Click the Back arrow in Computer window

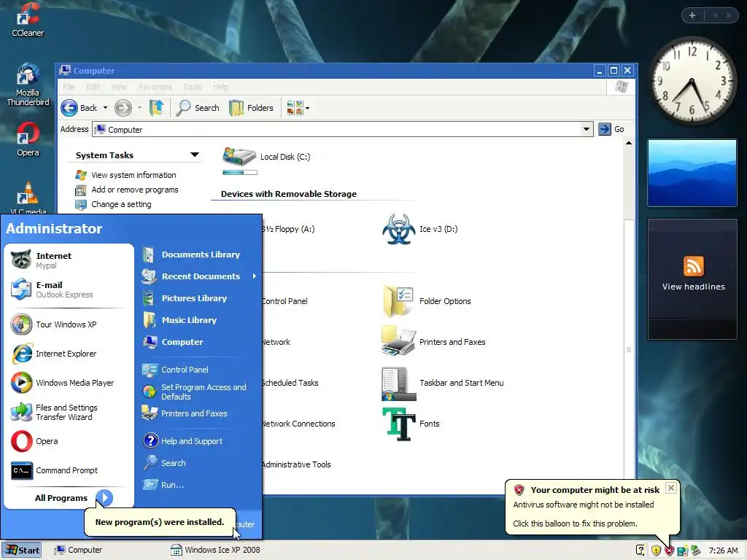(x=69, y=108)
